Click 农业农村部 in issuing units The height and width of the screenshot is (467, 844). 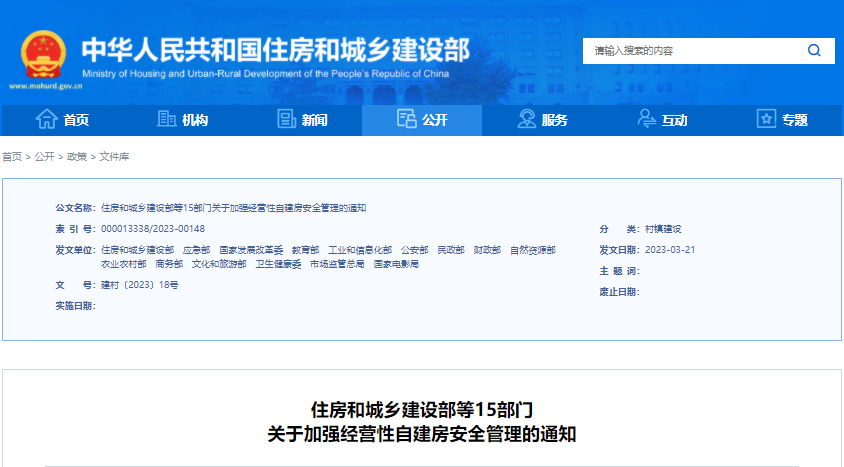(124, 264)
